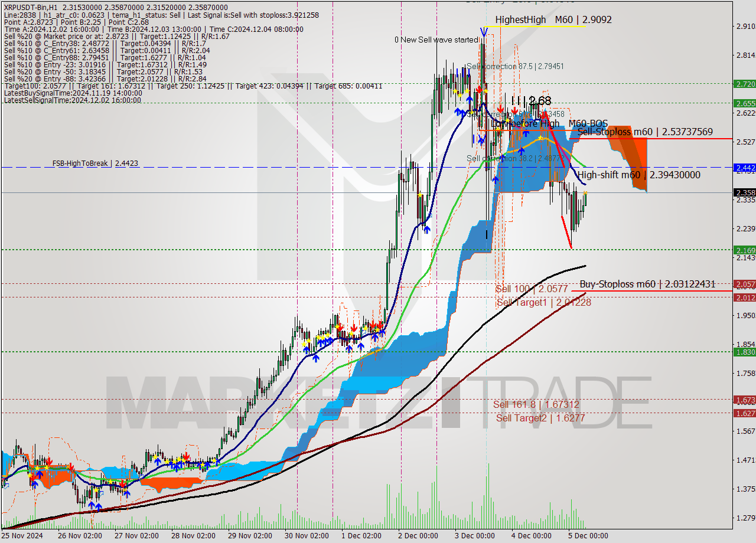Click the '5 Dec 00:00' date label

(588, 536)
